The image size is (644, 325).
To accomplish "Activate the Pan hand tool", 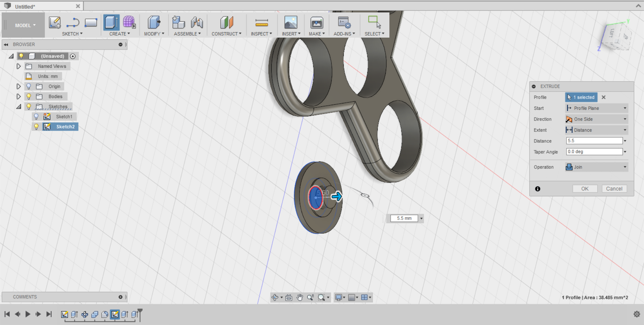I will (300, 297).
